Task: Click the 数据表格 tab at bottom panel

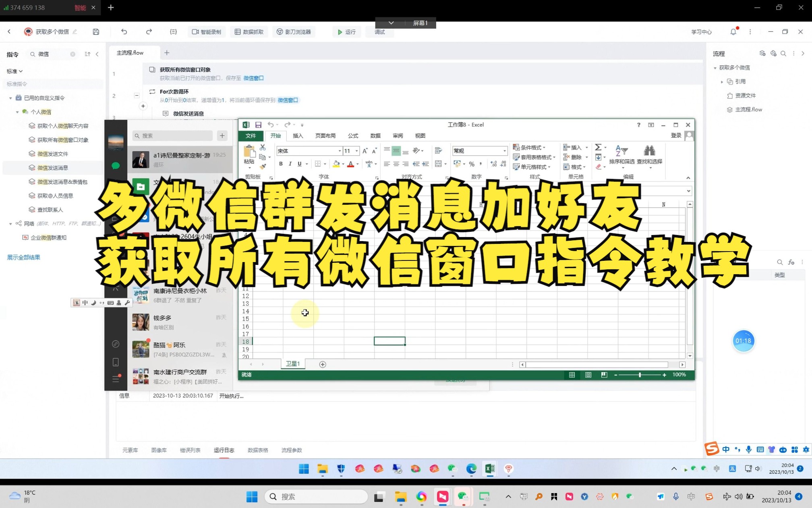Action: (x=258, y=450)
